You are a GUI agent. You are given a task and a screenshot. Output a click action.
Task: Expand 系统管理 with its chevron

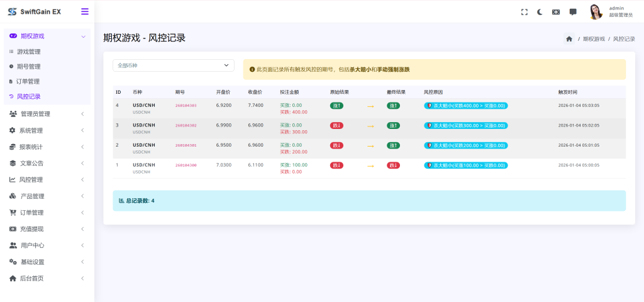82,130
